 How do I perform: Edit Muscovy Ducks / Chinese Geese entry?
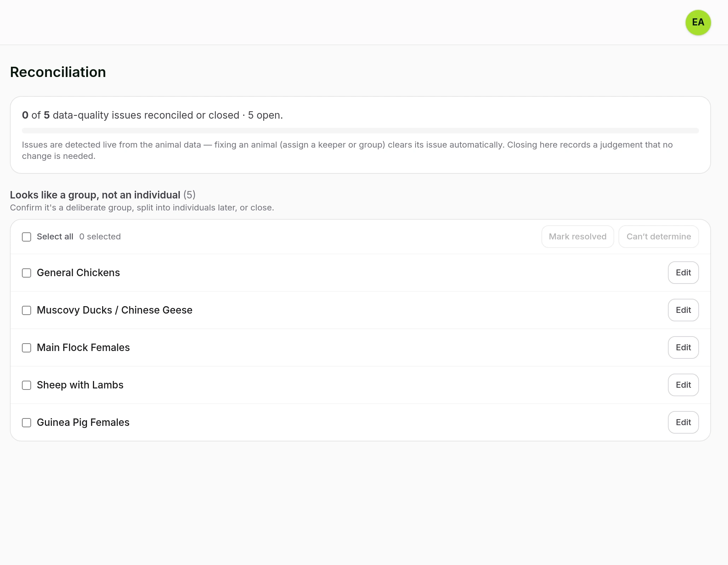[683, 310]
